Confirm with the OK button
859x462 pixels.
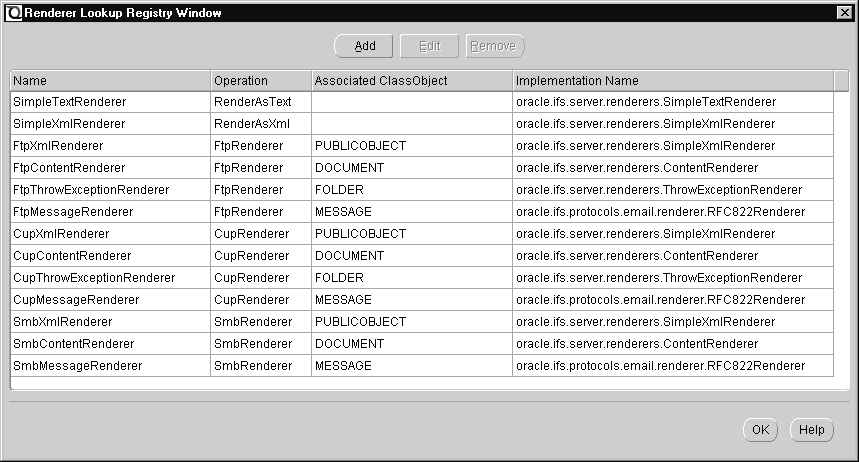point(760,430)
